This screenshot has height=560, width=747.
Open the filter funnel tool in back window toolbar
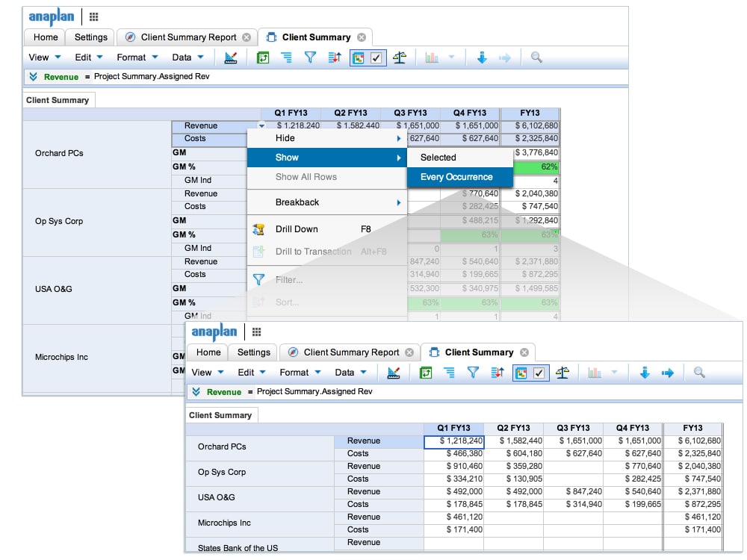[310, 57]
